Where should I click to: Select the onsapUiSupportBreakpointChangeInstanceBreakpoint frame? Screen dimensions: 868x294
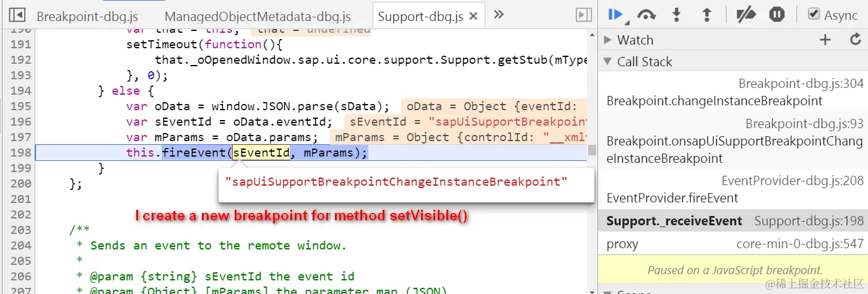tap(734, 150)
